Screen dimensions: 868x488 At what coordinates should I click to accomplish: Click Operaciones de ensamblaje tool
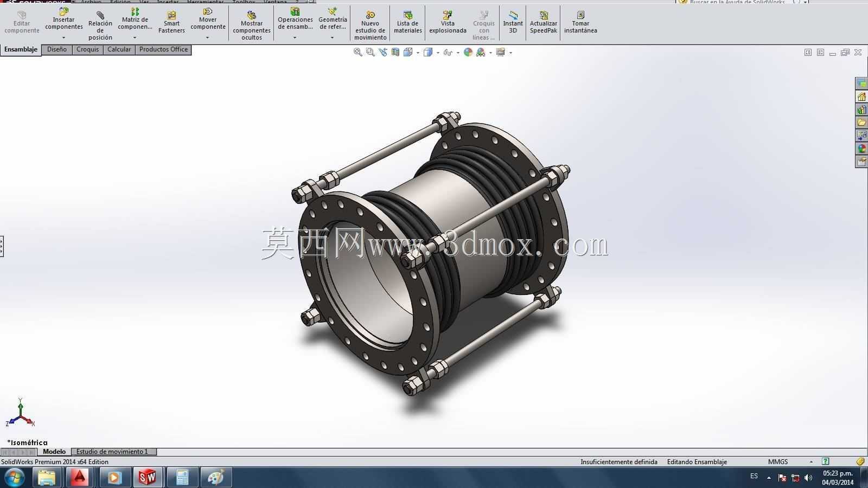(x=295, y=20)
